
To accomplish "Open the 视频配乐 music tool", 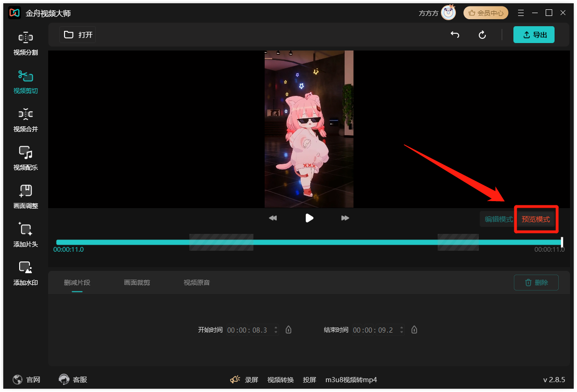I will tap(25, 159).
